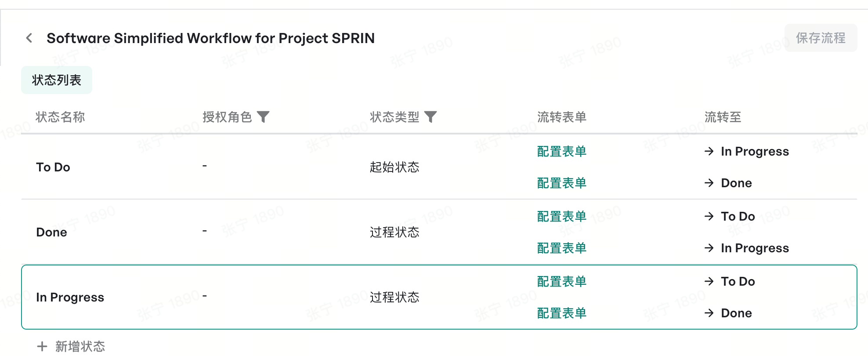Viewport: 868px width, 356px height.
Task: Open 配置表单 for In Progress to To Do
Action: 562,281
